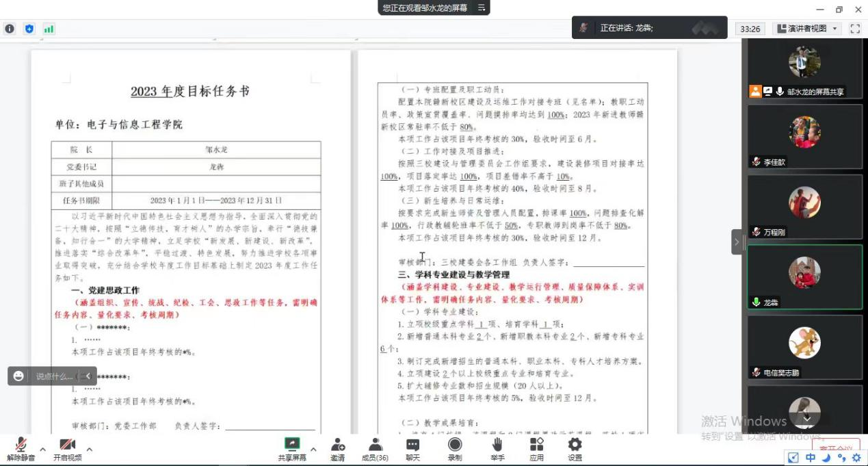Open the 邀请 invite icon

click(x=337, y=448)
